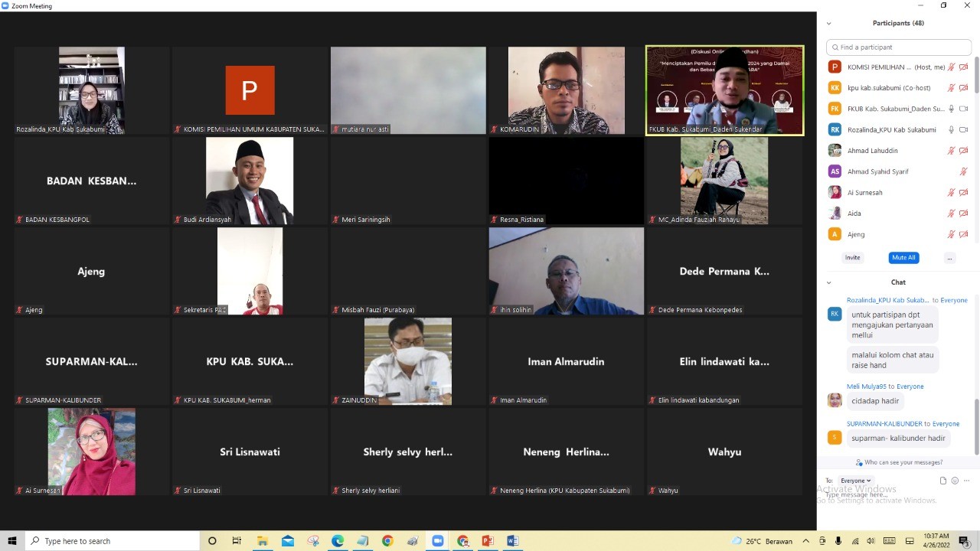The height and width of the screenshot is (551, 980).
Task: Open the 'To: Everyone' recipient dropdown
Action: [x=855, y=481]
